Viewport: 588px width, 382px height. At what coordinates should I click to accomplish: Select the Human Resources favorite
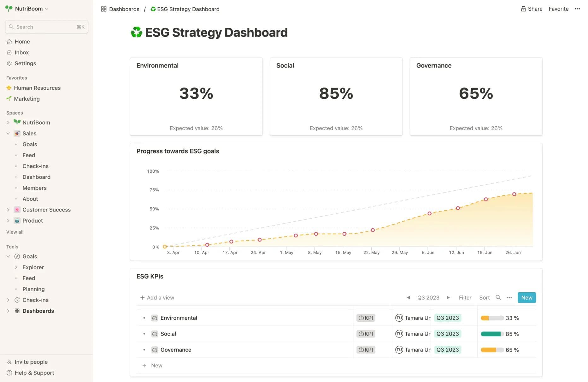tap(37, 88)
